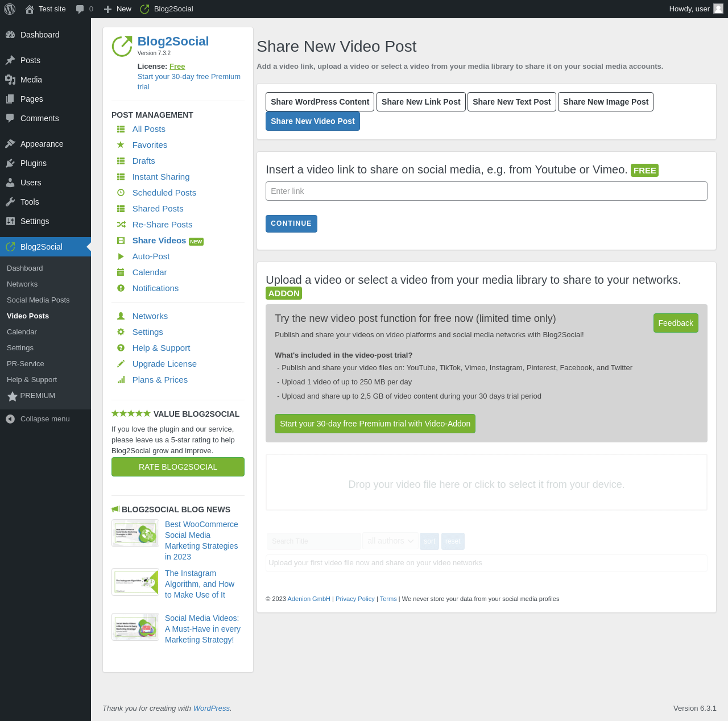Click the Plugins plug icon
The width and height of the screenshot is (728, 721).
(x=10, y=163)
